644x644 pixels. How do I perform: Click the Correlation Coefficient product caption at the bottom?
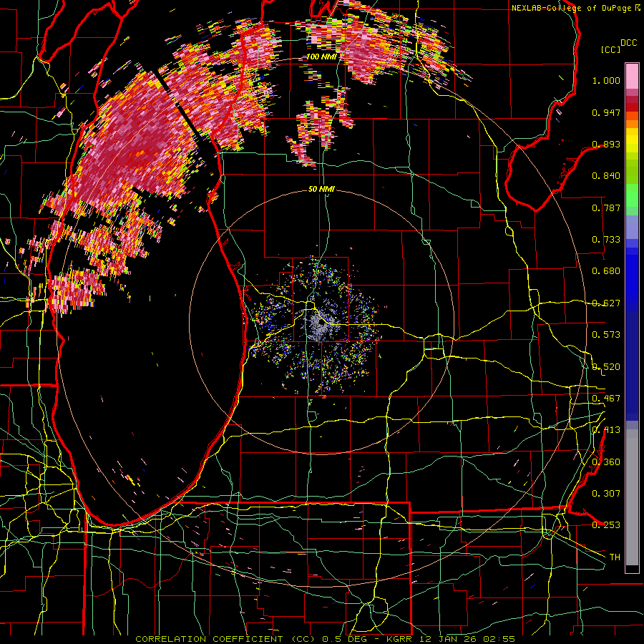click(x=325, y=639)
